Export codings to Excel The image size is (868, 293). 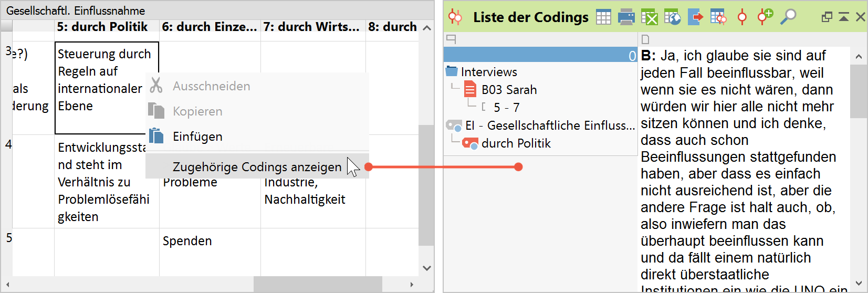(649, 17)
